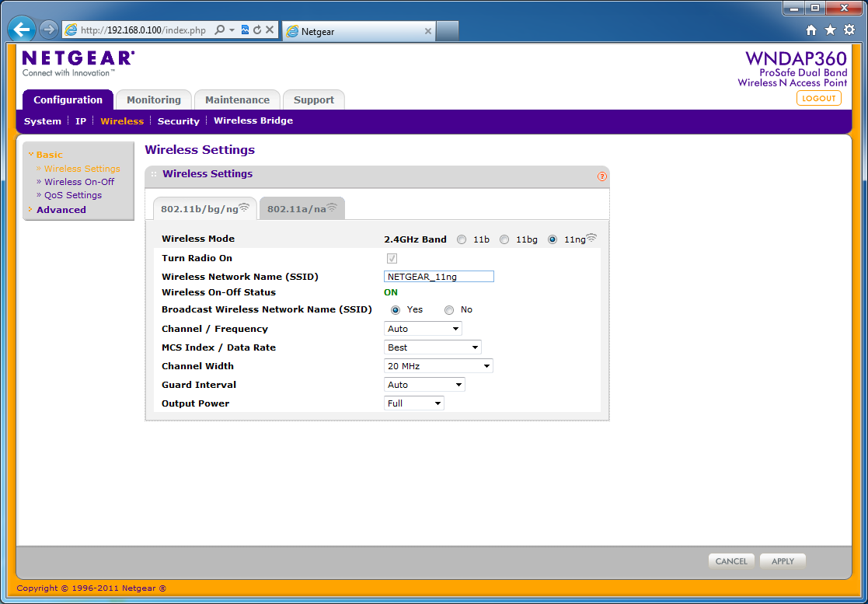The width and height of the screenshot is (868, 604).
Task: Open the Wireless Bridge submenu
Action: [253, 120]
